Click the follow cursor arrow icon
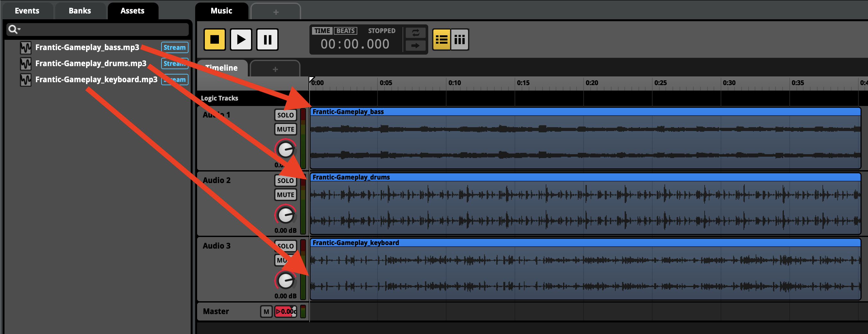Viewport: 868px width, 334px height. (x=415, y=46)
